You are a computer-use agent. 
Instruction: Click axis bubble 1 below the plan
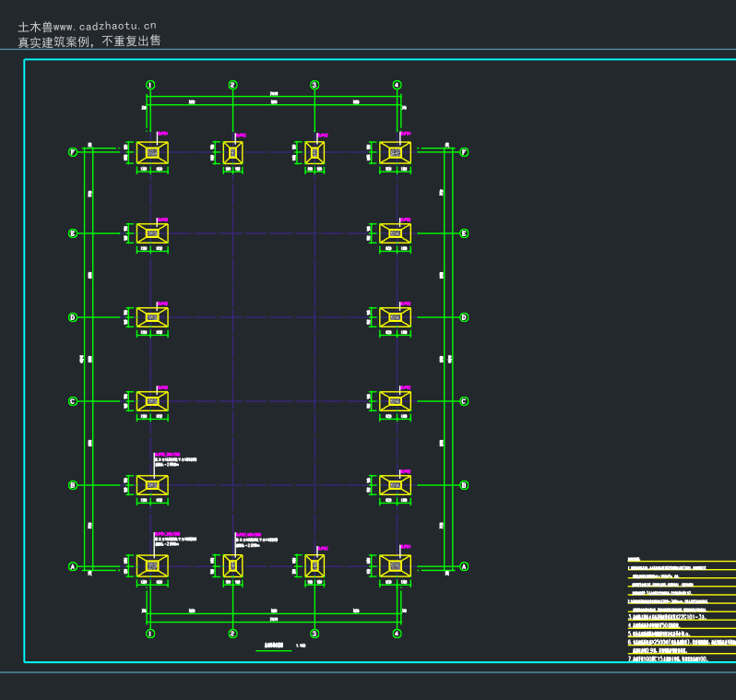pyautogui.click(x=150, y=634)
